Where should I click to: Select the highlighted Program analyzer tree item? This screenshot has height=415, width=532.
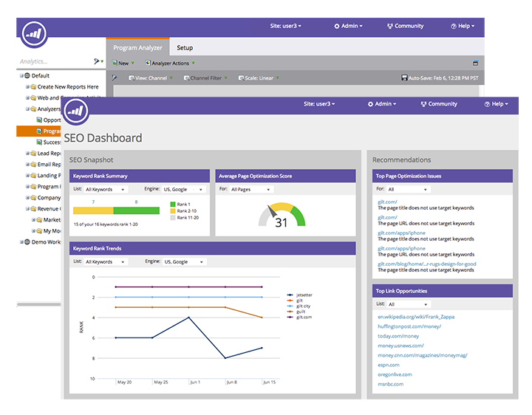point(38,131)
